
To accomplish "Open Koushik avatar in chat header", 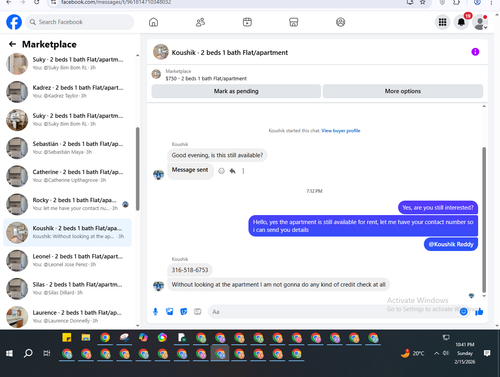I will click(x=161, y=52).
